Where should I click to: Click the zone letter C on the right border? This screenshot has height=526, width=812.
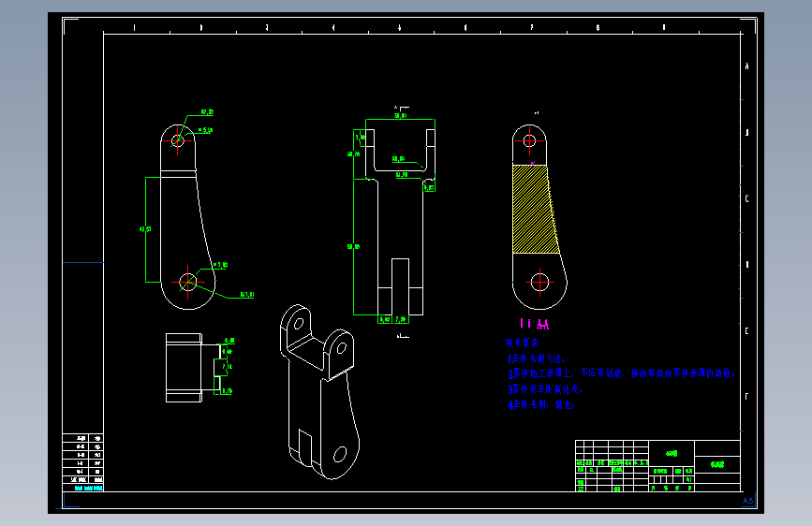pyautogui.click(x=746, y=198)
